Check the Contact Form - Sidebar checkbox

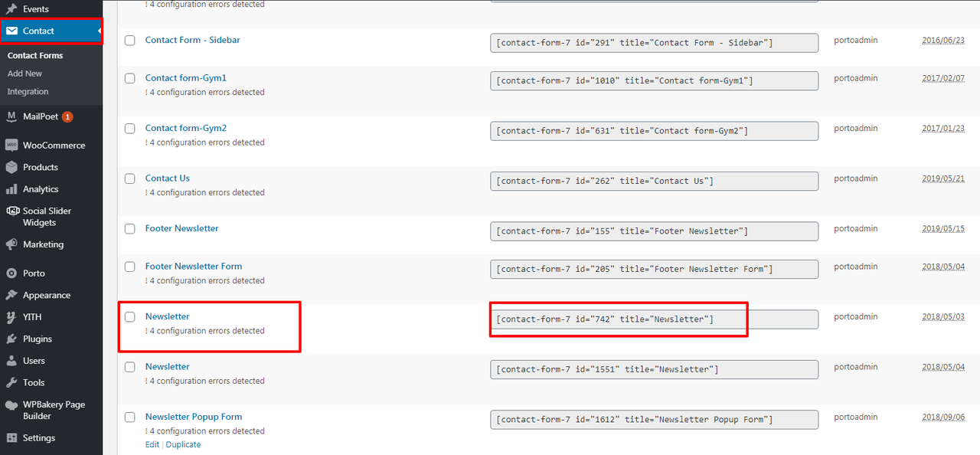coord(130,41)
